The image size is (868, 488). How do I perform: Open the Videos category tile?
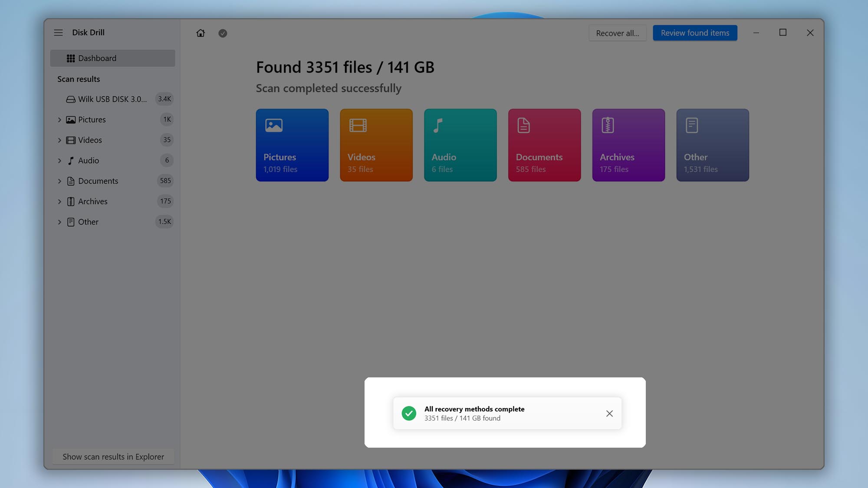pyautogui.click(x=376, y=145)
